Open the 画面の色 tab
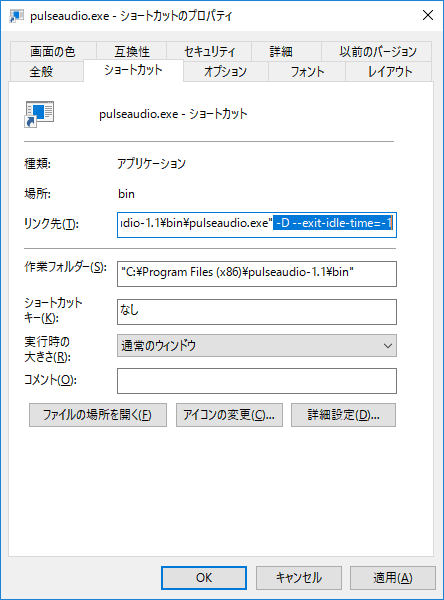Image resolution: width=444 pixels, height=600 pixels. click(53, 51)
